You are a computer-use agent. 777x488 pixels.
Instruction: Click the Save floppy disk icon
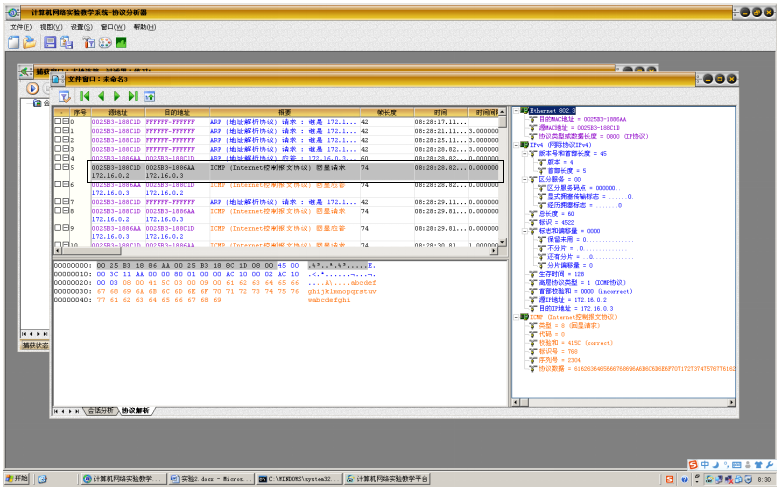[x=50, y=43]
